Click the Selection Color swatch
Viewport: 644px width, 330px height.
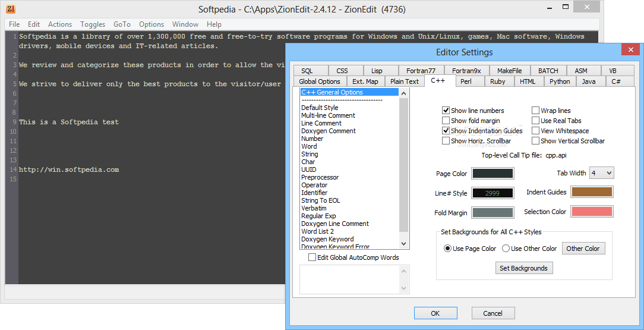pos(592,211)
